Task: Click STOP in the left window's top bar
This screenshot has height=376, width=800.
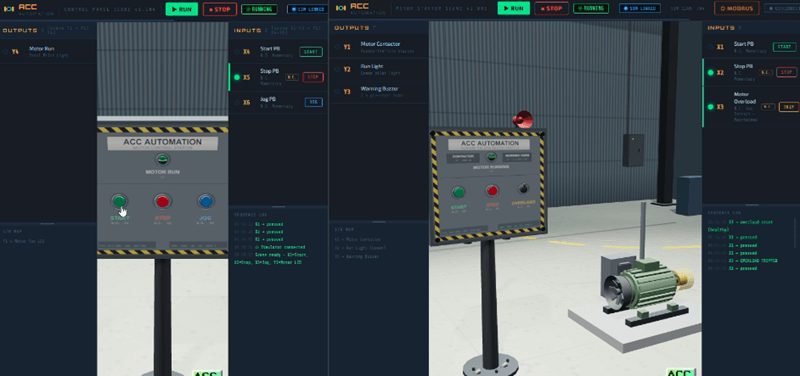Action: (x=219, y=9)
